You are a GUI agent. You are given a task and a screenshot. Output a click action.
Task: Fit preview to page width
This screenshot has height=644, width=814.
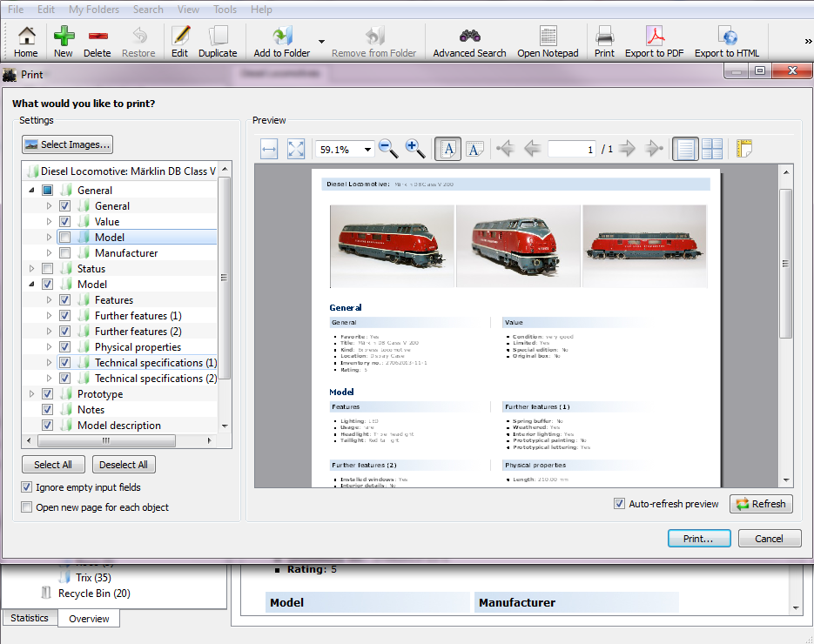tap(269, 150)
